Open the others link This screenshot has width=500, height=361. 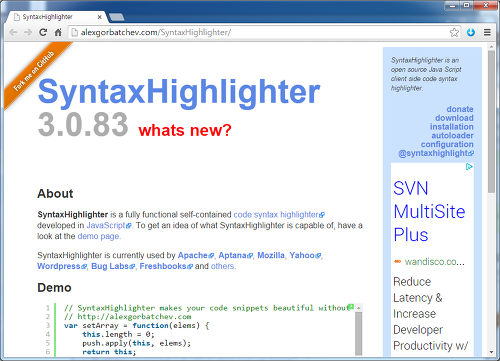pyautogui.click(x=223, y=266)
